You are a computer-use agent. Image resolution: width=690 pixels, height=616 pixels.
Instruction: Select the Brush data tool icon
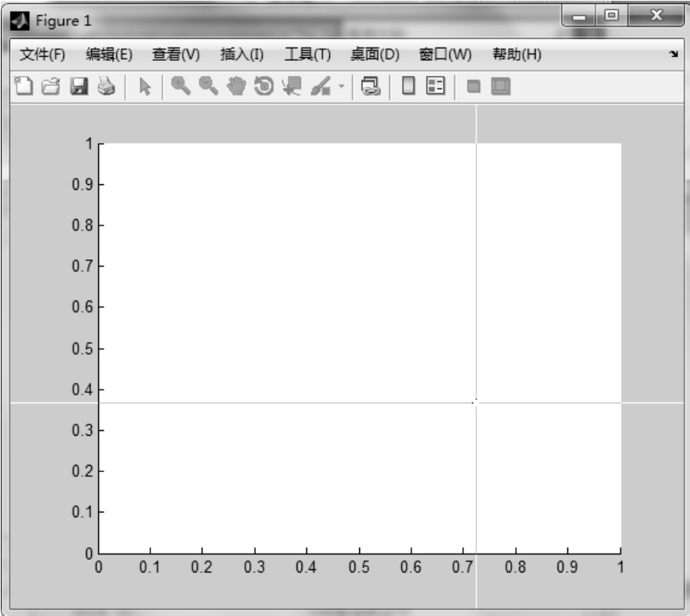[317, 86]
